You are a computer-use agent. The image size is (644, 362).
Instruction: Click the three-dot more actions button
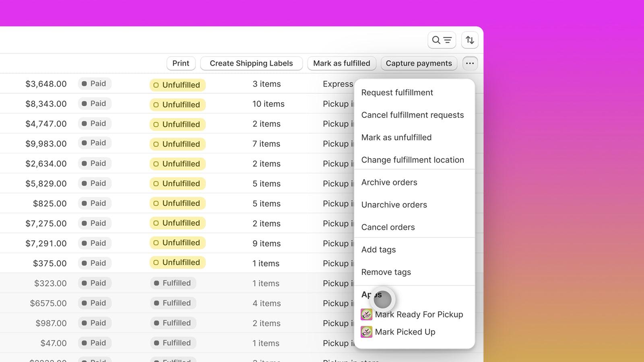470,63
